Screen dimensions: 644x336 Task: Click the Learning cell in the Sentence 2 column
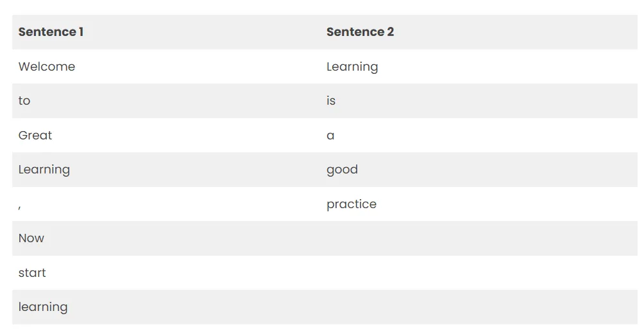coord(352,67)
